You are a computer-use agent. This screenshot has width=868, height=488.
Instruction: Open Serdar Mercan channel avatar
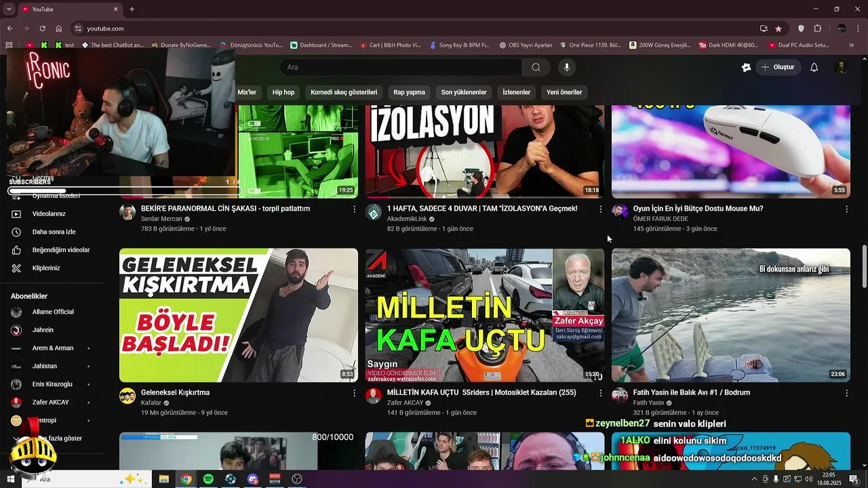(x=127, y=212)
